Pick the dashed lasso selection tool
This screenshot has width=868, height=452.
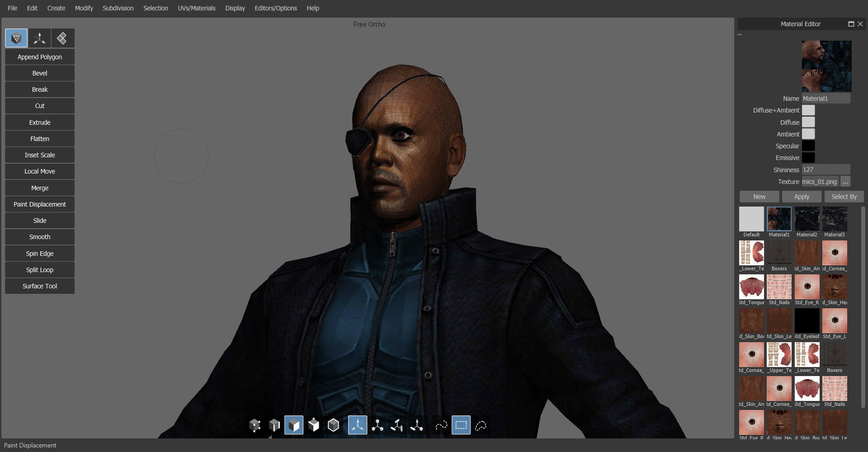[481, 425]
